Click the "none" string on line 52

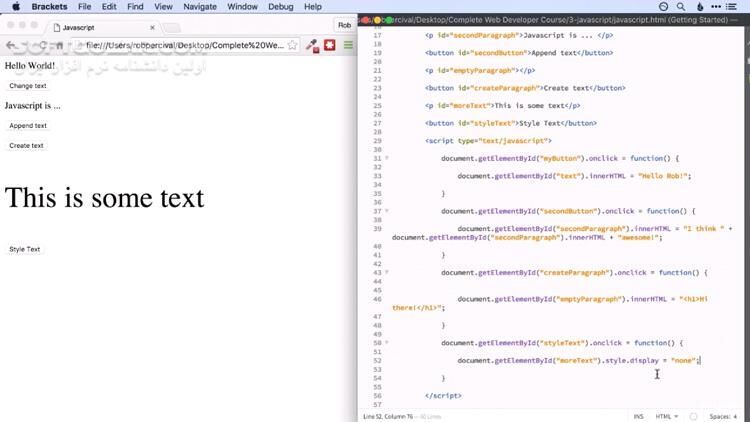pos(683,360)
